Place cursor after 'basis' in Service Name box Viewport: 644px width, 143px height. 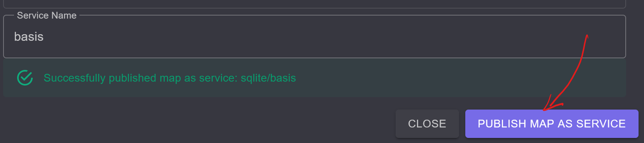pos(44,37)
